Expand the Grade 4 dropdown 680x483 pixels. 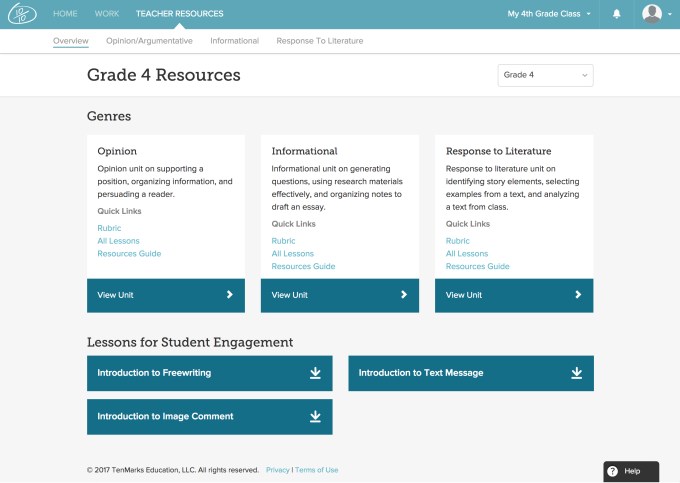(545, 75)
